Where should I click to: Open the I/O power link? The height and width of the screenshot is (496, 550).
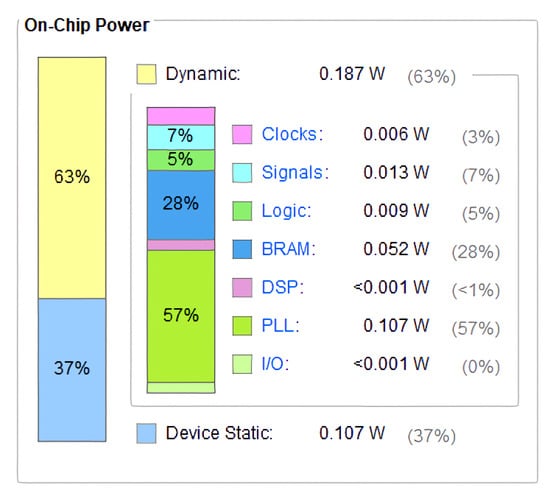tap(275, 364)
